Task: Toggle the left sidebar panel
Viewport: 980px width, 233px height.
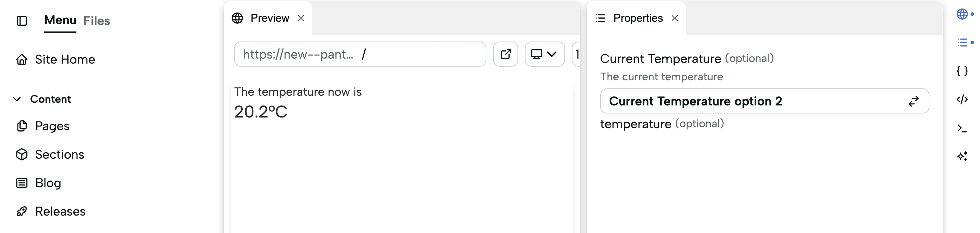Action: click(22, 20)
